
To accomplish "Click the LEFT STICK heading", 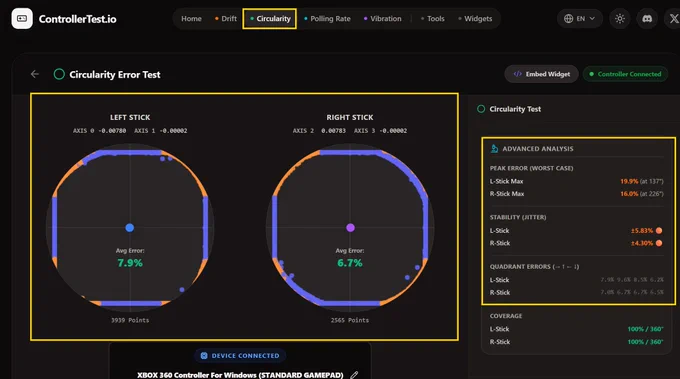I will coord(130,117).
